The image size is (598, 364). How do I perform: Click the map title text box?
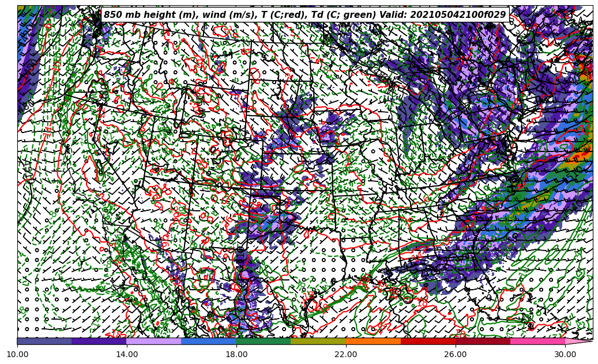(305, 14)
